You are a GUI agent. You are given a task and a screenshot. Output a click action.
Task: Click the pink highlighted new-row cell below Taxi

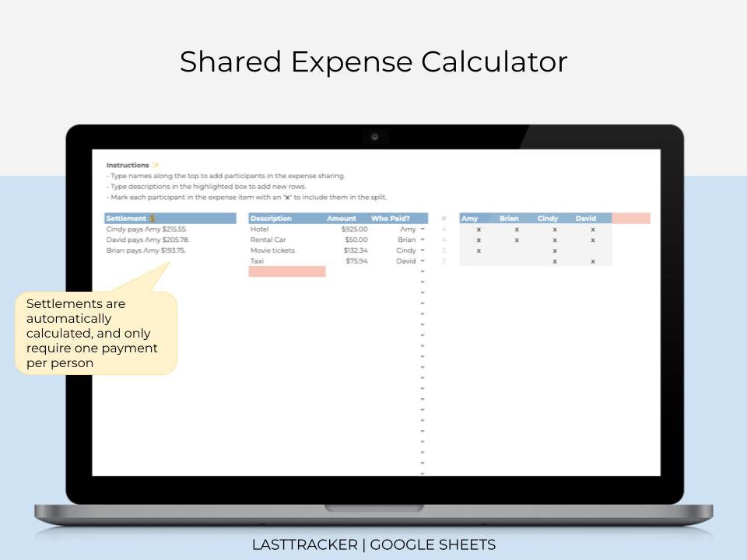286,271
